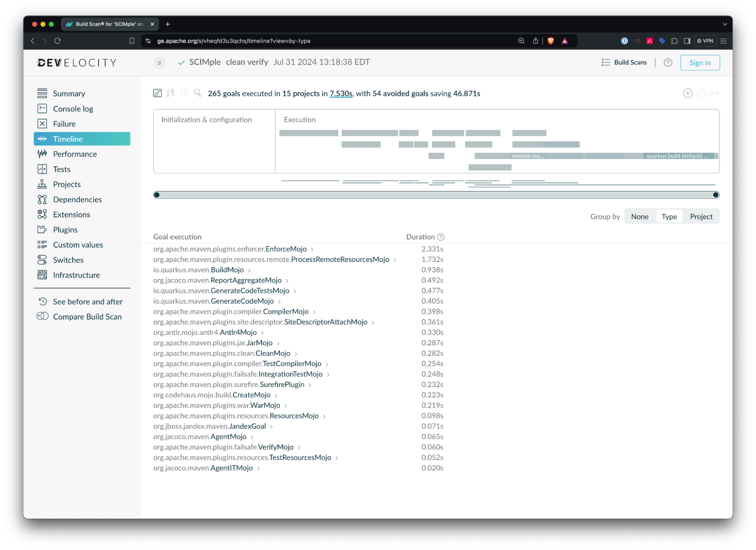
Task: Click the fit-to-width icon near zoom controls
Action: coord(715,93)
